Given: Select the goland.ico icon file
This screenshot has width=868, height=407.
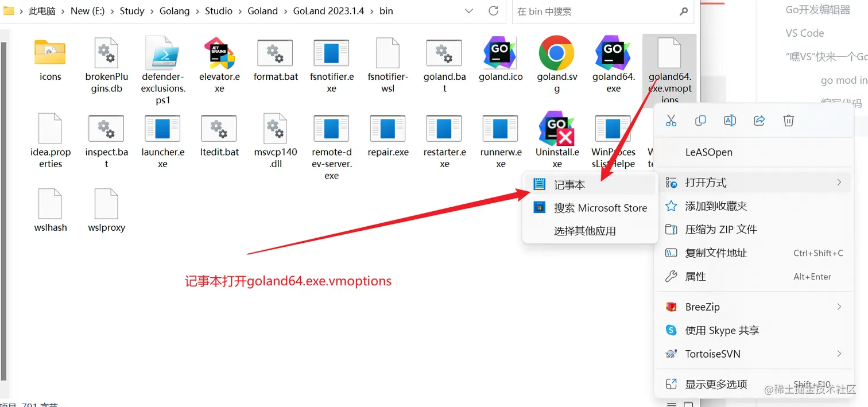Looking at the screenshot, I should (500, 52).
